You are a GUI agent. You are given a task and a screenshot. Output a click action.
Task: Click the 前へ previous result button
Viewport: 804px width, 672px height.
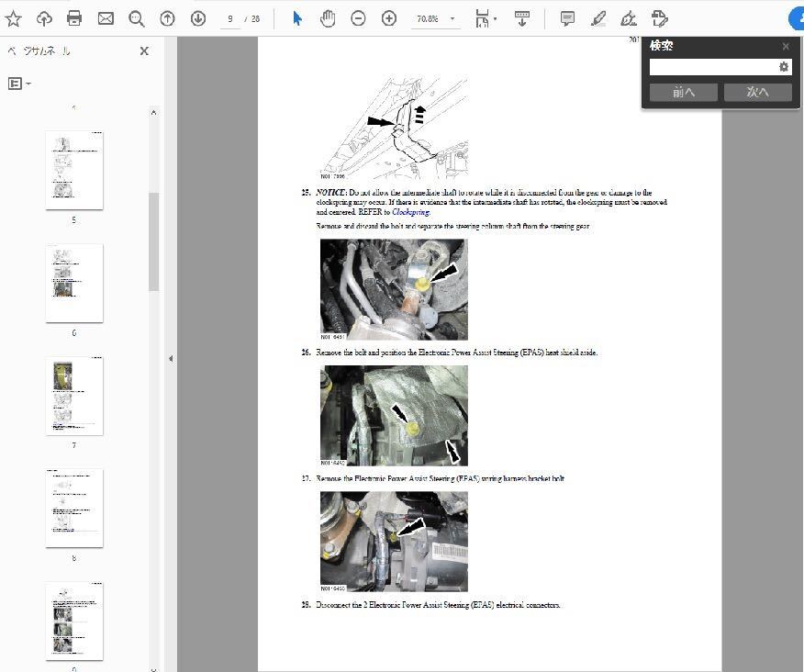pyautogui.click(x=684, y=92)
